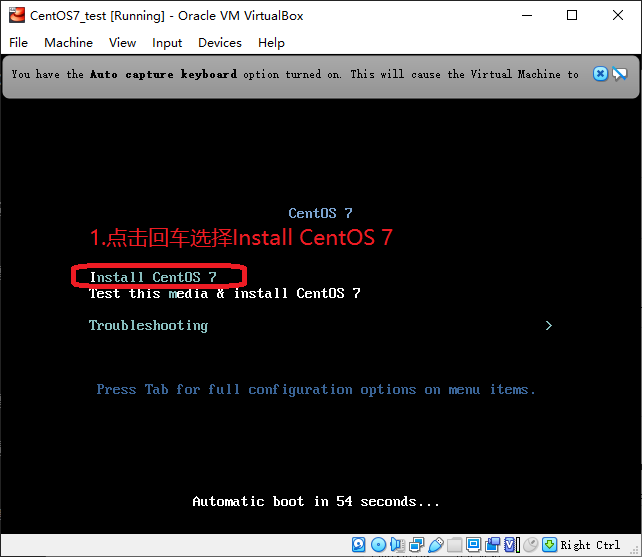Click the CentOS 7 boot menu heading

(320, 213)
